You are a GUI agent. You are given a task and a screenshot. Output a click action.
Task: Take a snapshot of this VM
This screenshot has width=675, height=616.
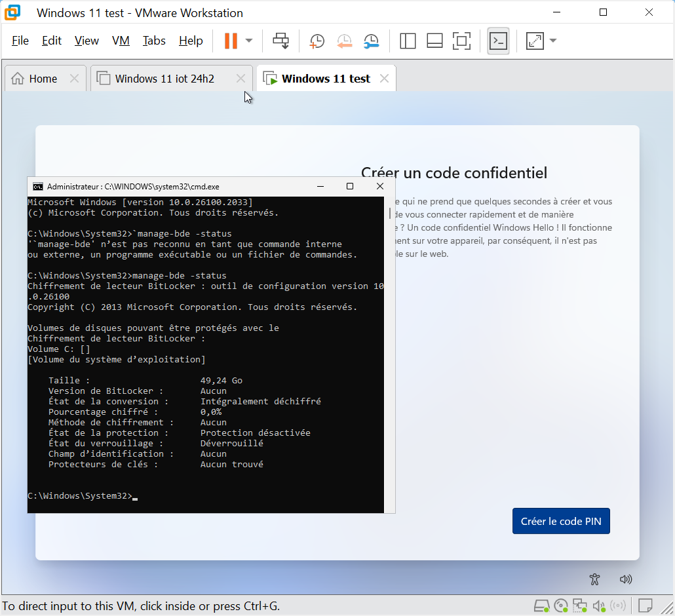point(317,41)
